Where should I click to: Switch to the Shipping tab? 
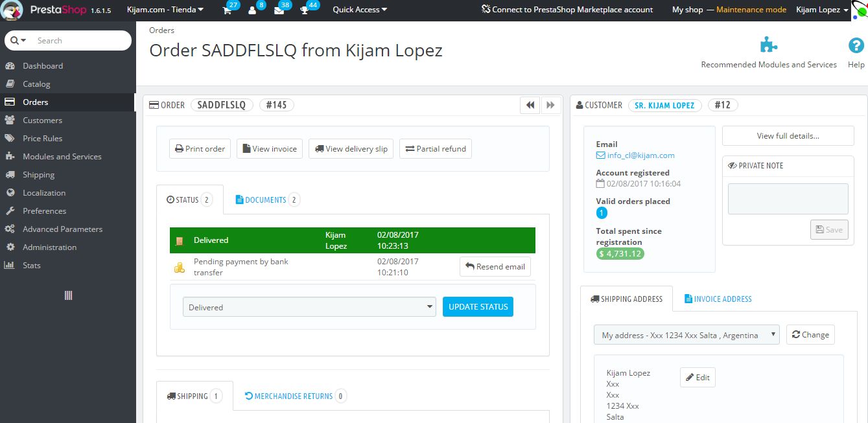(x=194, y=396)
